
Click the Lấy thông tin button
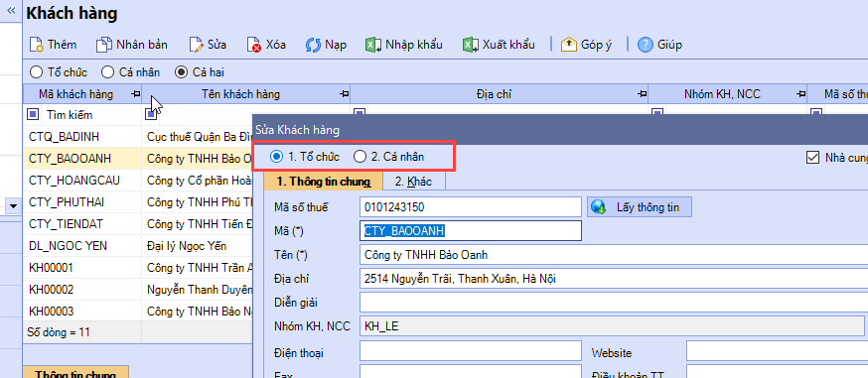point(640,207)
